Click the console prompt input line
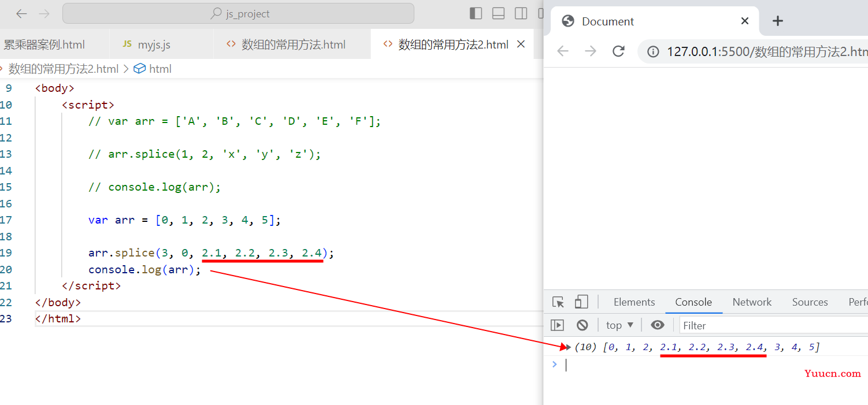868x405 pixels. [x=717, y=365]
